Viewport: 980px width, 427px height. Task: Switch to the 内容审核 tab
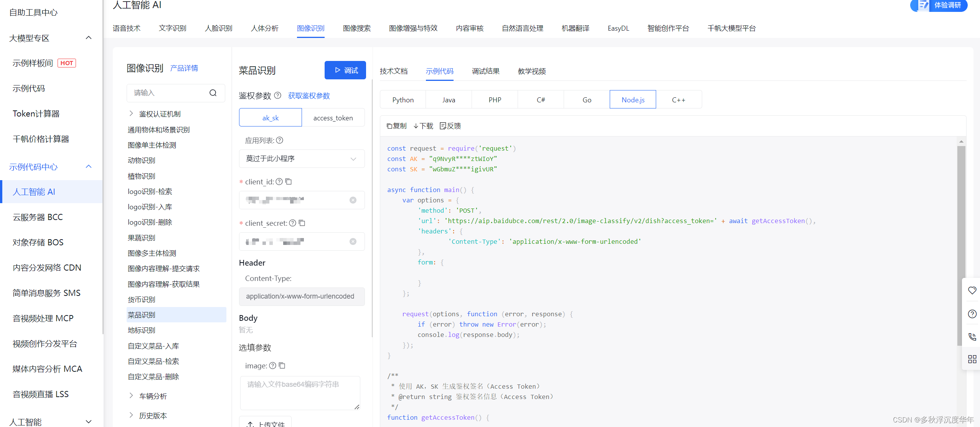(470, 28)
